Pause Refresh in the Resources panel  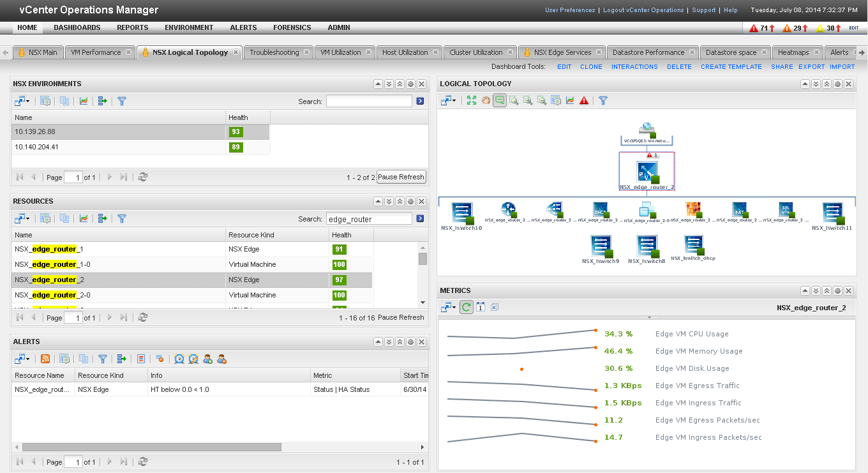coord(401,317)
